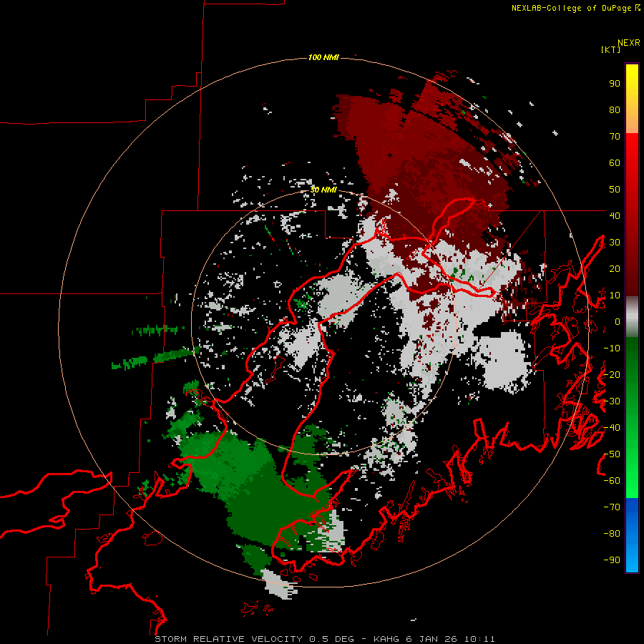Click the 90 value on the velocity scale
This screenshot has height=644, width=644.
pyautogui.click(x=615, y=84)
